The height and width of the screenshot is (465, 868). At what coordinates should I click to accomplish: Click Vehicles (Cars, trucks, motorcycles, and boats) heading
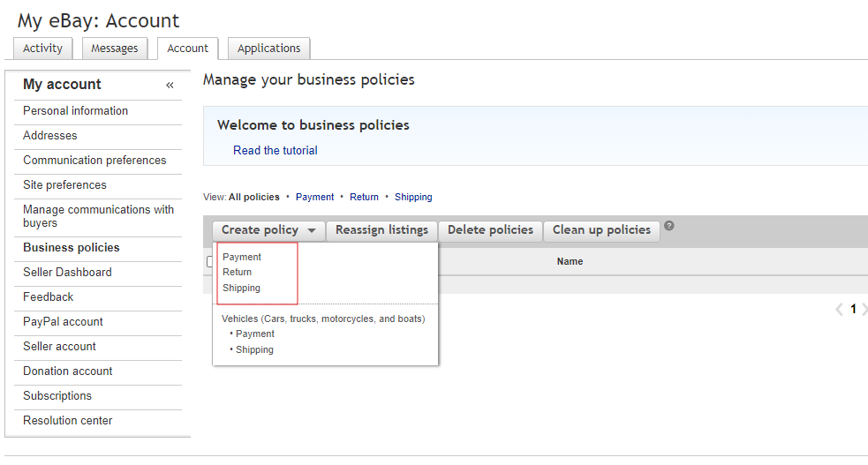(x=323, y=319)
